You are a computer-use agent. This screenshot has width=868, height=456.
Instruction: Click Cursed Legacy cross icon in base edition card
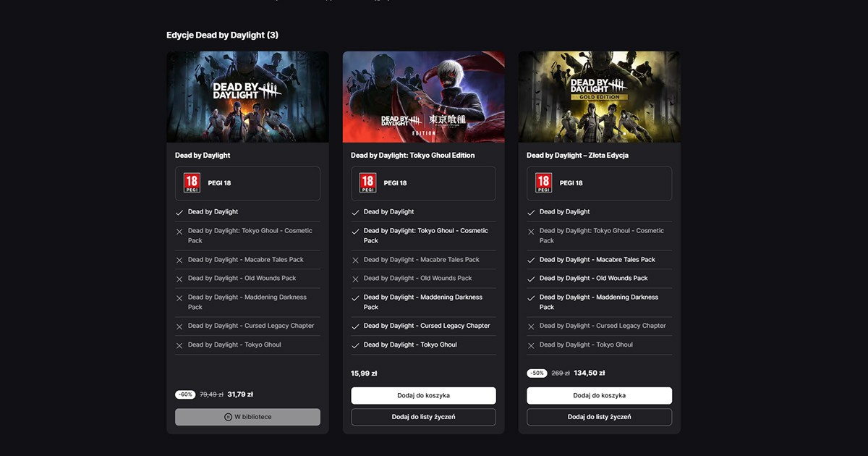(x=179, y=326)
